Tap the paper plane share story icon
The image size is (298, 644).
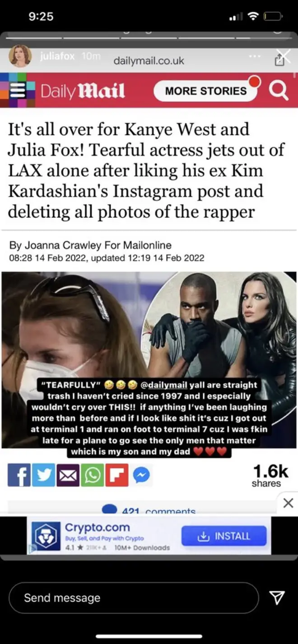(x=276, y=598)
